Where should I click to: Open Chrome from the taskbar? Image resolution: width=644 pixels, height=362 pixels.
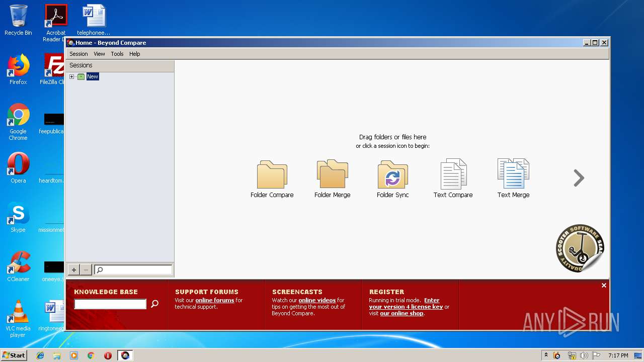[91, 355]
